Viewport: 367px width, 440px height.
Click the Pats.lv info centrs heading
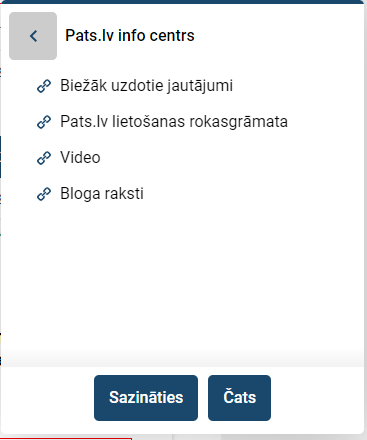coord(130,36)
